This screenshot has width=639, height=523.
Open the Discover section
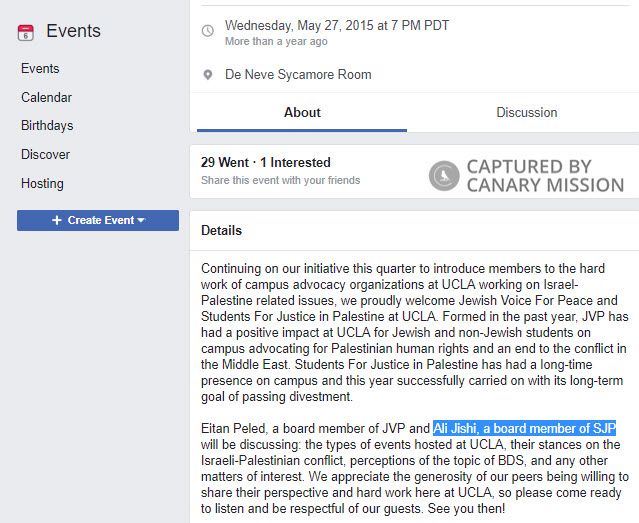coord(46,154)
